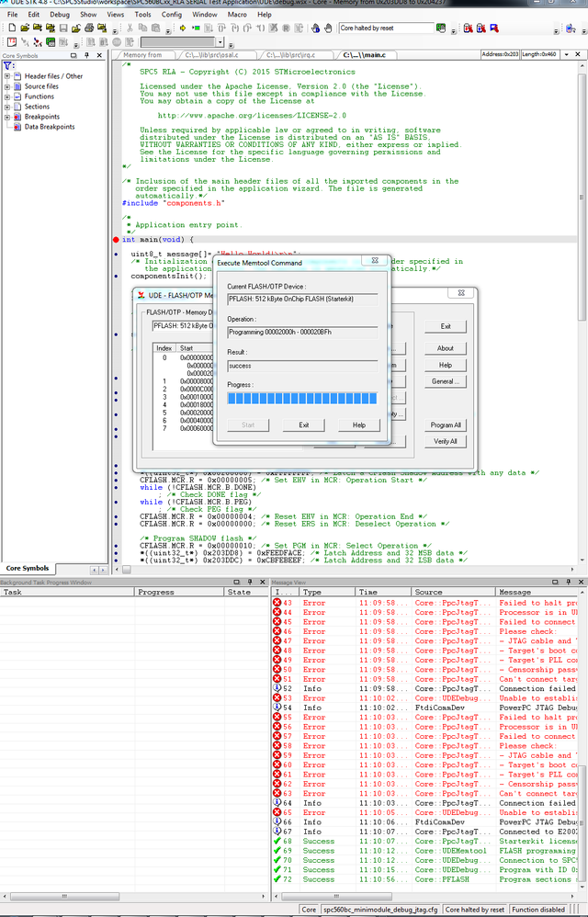Switch to the Memory from tab
The width and height of the screenshot is (588, 917).
click(x=142, y=55)
